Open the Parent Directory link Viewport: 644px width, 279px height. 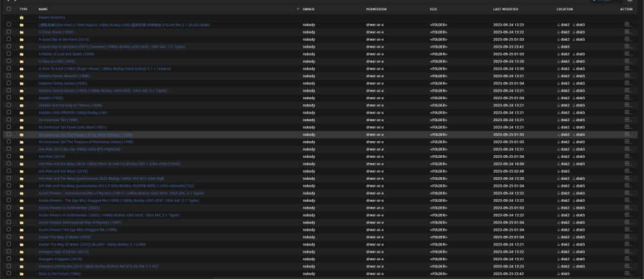[52, 17]
